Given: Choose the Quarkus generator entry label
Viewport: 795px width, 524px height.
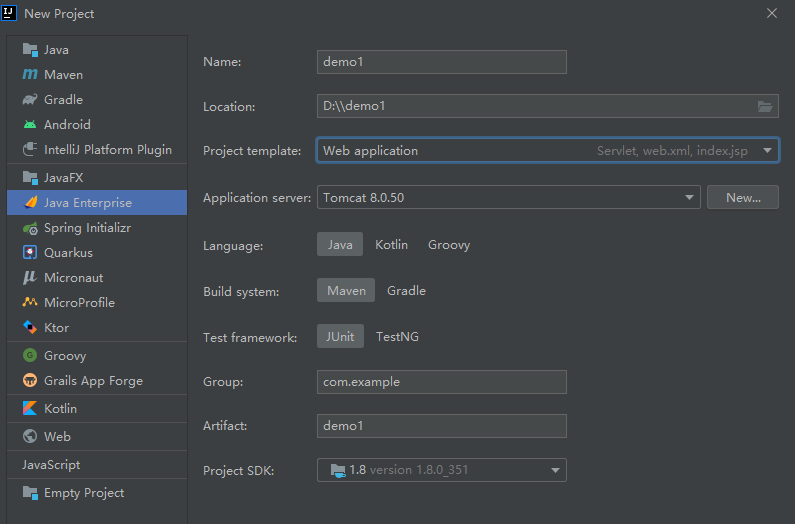Looking at the screenshot, I should point(68,253).
